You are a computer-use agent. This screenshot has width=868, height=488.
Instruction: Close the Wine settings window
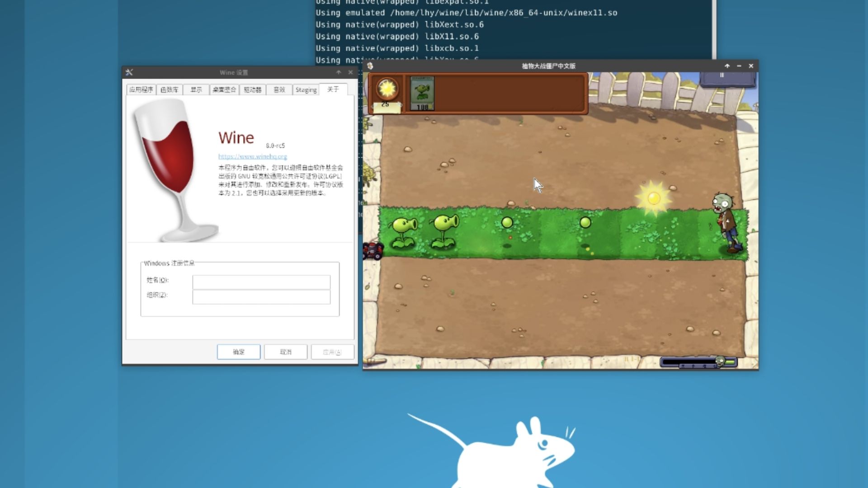pyautogui.click(x=350, y=72)
